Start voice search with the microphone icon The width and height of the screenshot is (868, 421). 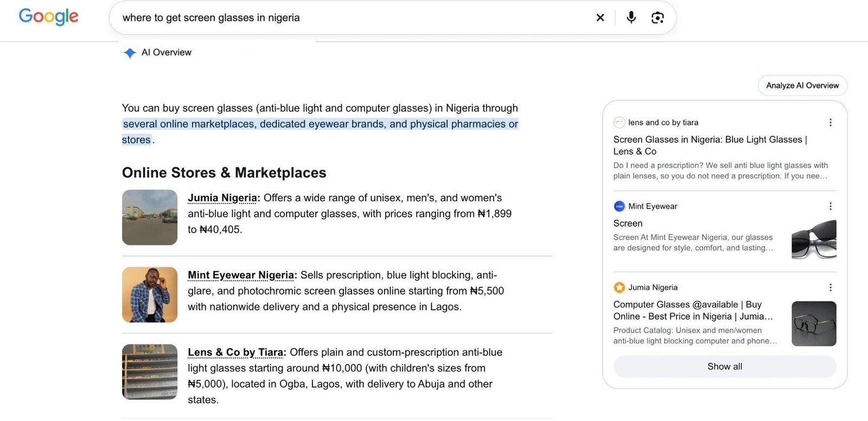(631, 17)
